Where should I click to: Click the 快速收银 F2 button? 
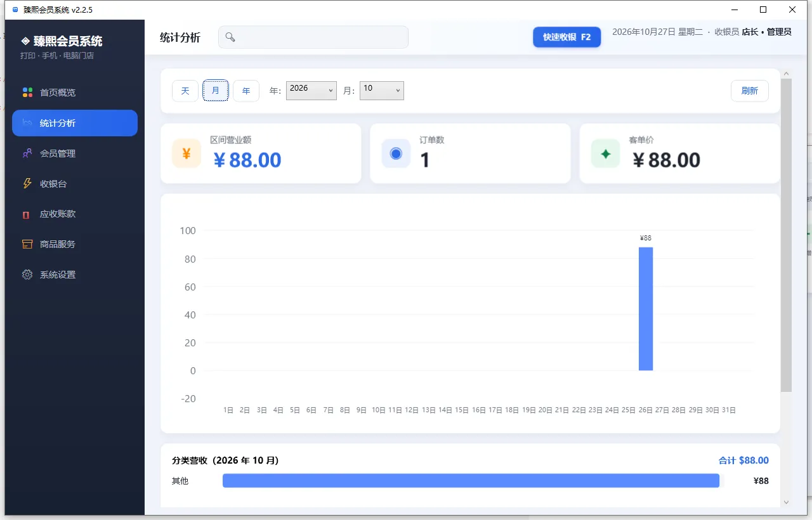[x=567, y=37]
